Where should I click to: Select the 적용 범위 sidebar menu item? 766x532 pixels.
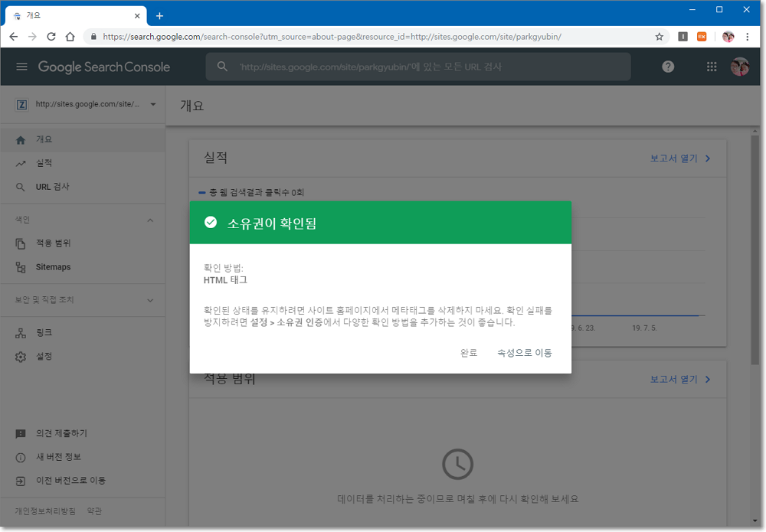(x=83, y=243)
